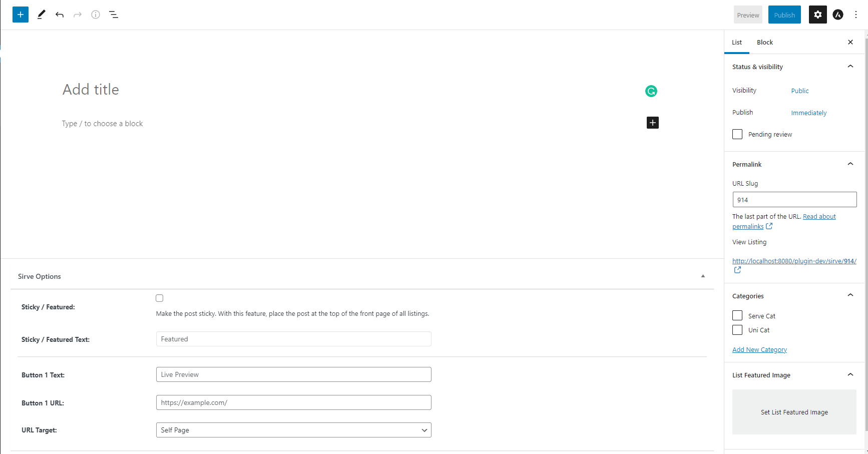This screenshot has height=454, width=868.
Task: Open the URL Target dropdown
Action: pyautogui.click(x=293, y=430)
